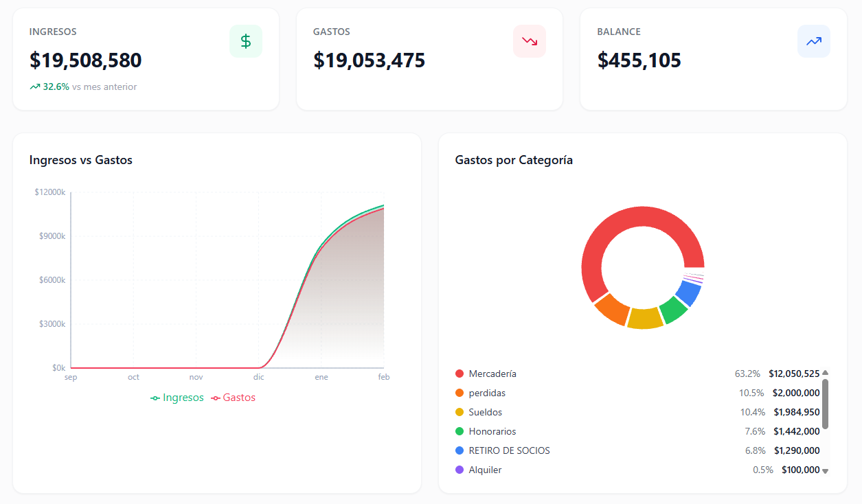Click the GASTOS card heading
The width and height of the screenshot is (862, 504).
coord(332,32)
